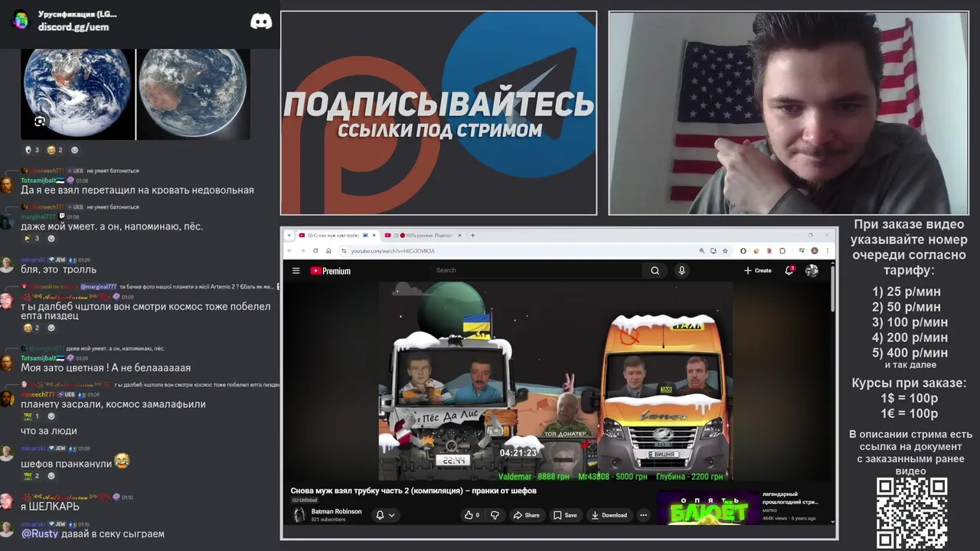This screenshot has width=980, height=551.
Task: Open the YouTube hamburger guide menu
Action: coord(296,271)
